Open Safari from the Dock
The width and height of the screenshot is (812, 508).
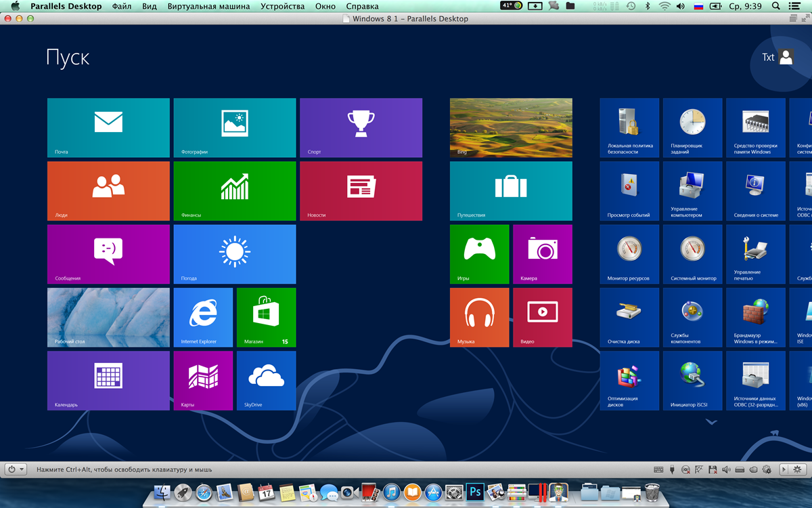[204, 492]
